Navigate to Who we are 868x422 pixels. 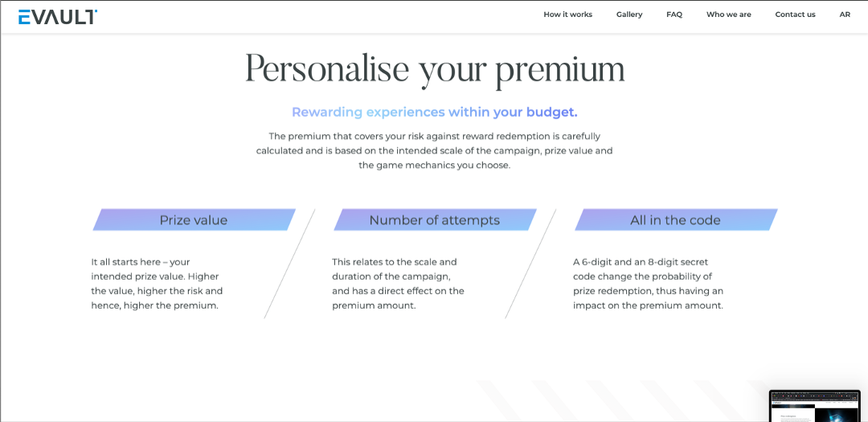(x=729, y=14)
